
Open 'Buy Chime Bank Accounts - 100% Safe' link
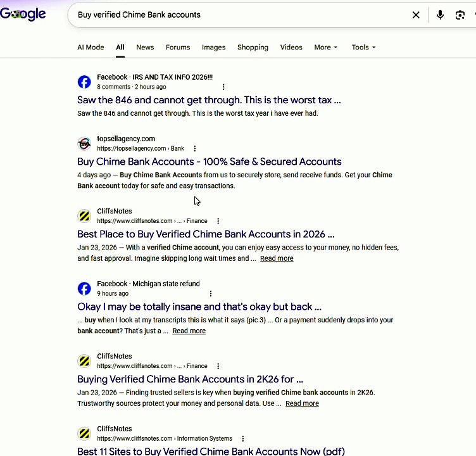209,161
